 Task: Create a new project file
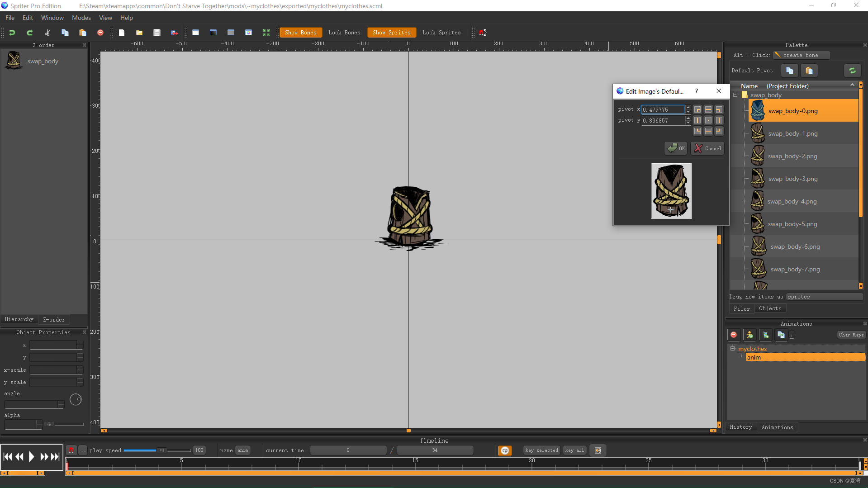[x=122, y=33]
